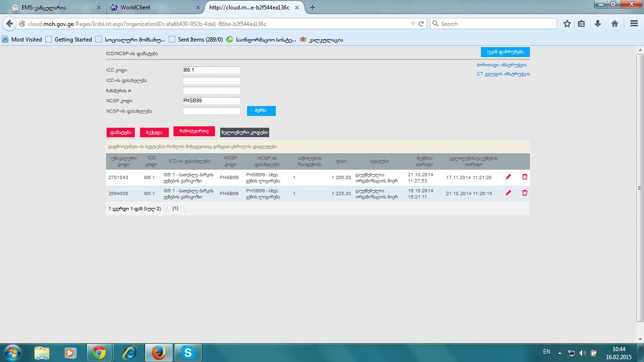Delete record 2694008 using the trash icon
Viewport: 644px width, 362px height.
[525, 193]
